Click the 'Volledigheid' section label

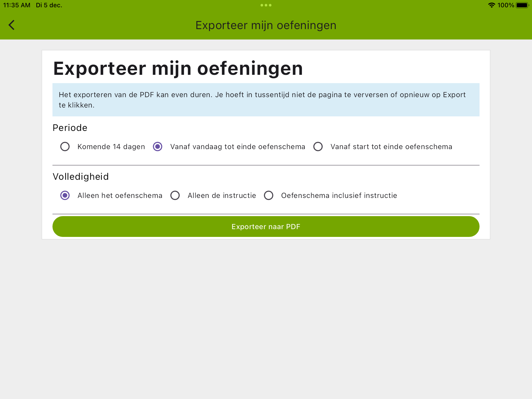[81, 177]
